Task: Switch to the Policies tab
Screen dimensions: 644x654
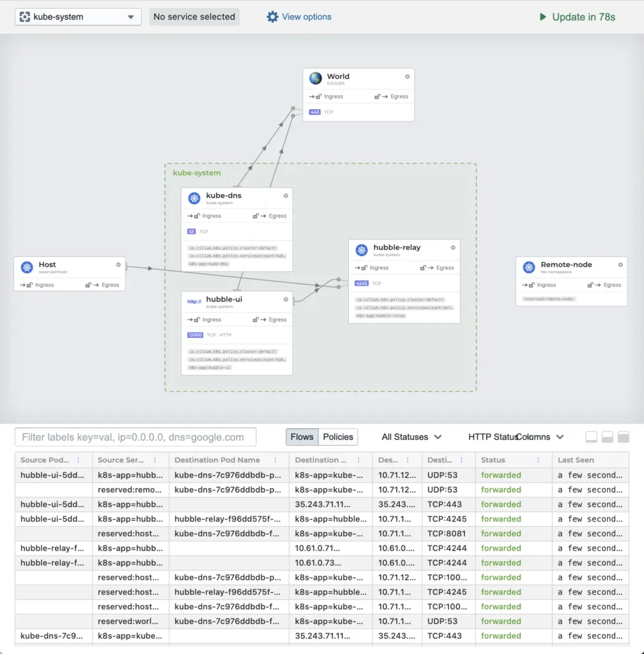Action: [x=338, y=437]
